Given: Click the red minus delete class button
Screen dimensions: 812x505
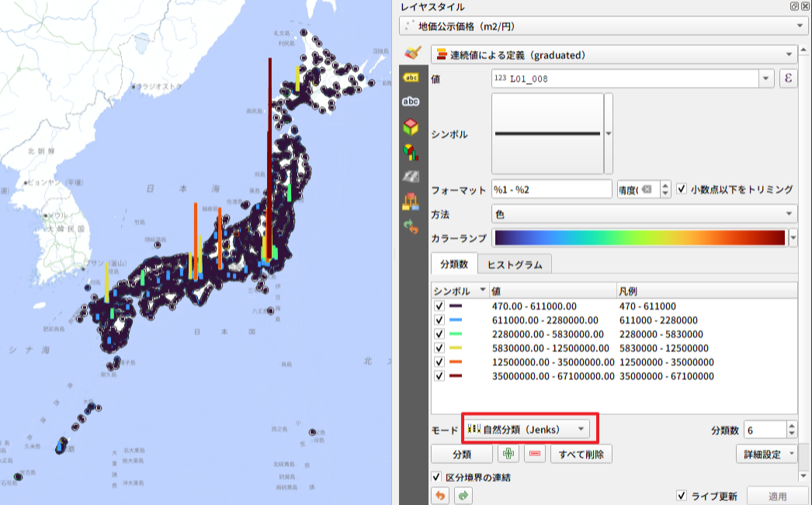Looking at the screenshot, I should pos(535,454).
